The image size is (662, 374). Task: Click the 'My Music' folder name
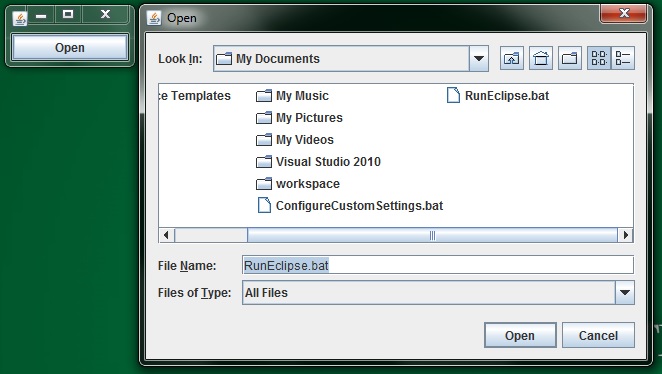[x=302, y=96]
